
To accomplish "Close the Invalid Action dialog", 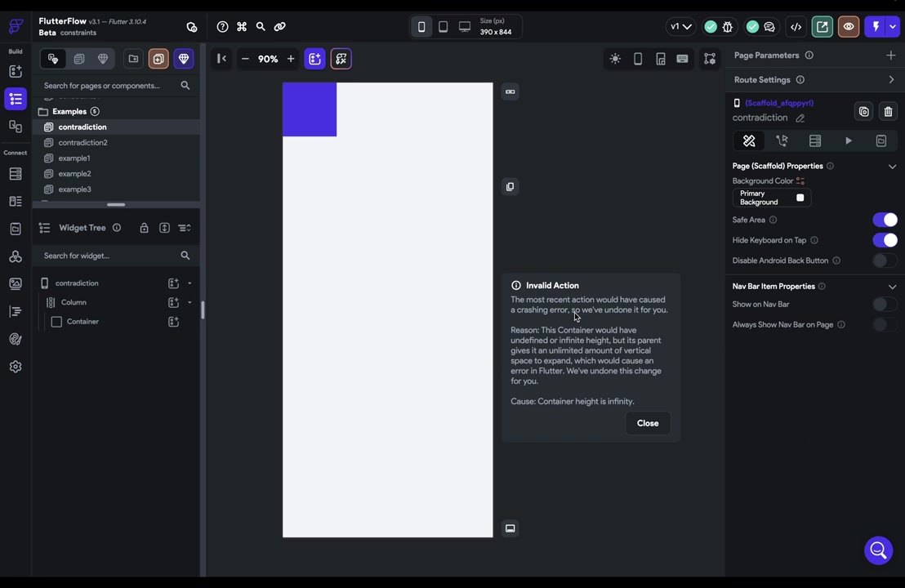I will pyautogui.click(x=648, y=424).
